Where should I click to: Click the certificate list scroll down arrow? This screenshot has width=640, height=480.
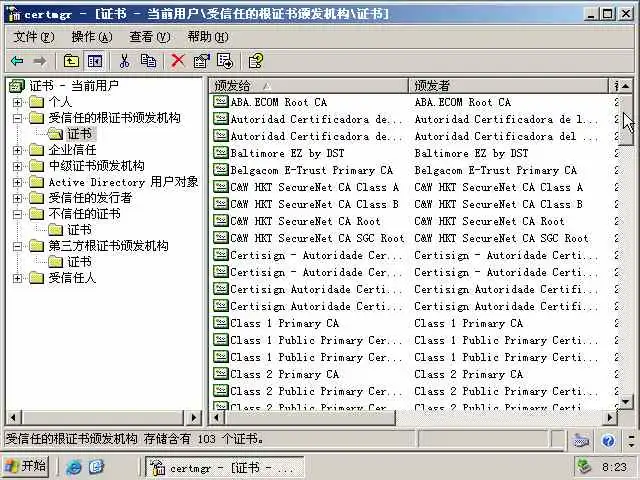click(x=626, y=402)
